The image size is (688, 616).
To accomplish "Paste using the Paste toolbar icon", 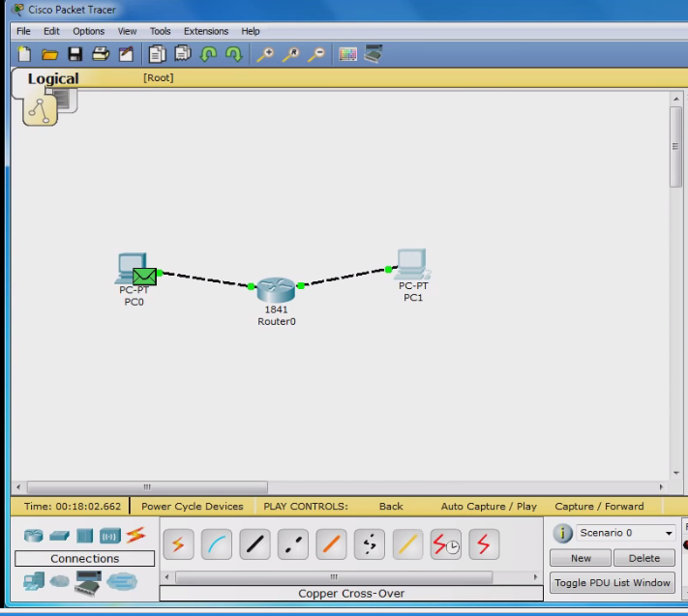I will coord(183,54).
